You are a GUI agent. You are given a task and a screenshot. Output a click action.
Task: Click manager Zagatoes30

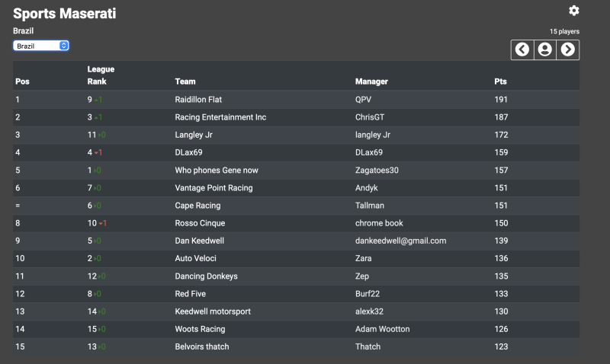pos(377,170)
